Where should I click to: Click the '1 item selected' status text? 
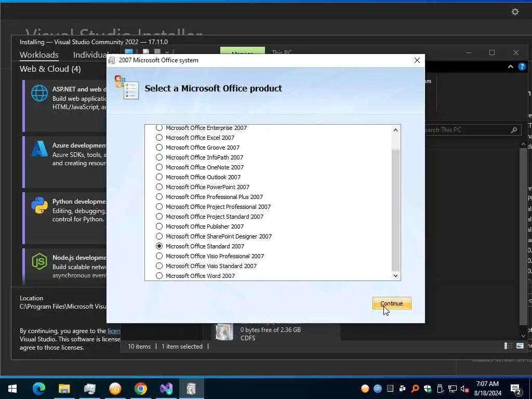[x=182, y=347]
